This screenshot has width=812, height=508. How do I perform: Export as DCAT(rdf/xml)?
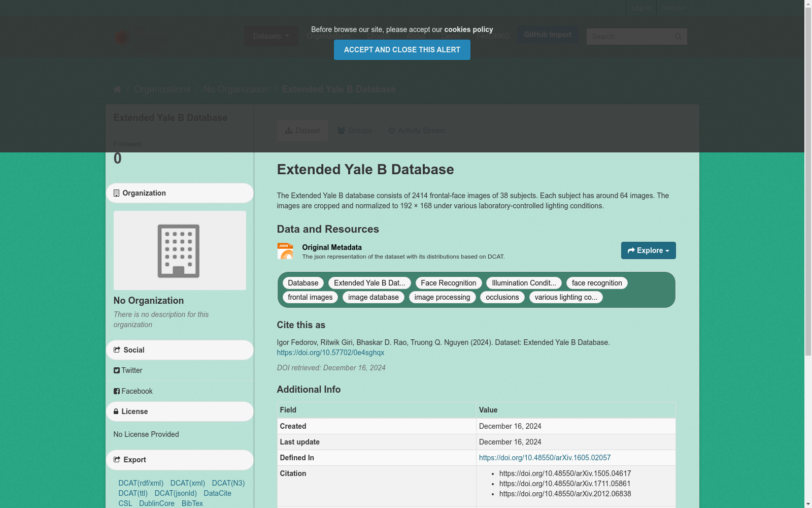[x=141, y=483]
